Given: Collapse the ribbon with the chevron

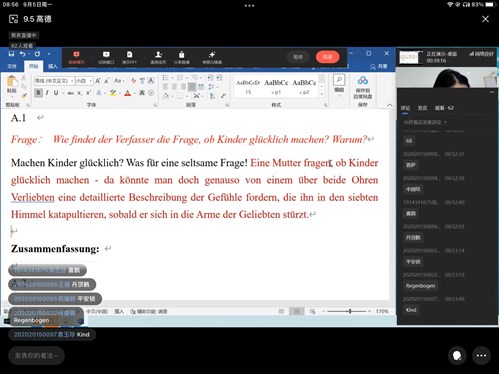Looking at the screenshot, I should tap(390, 105).
